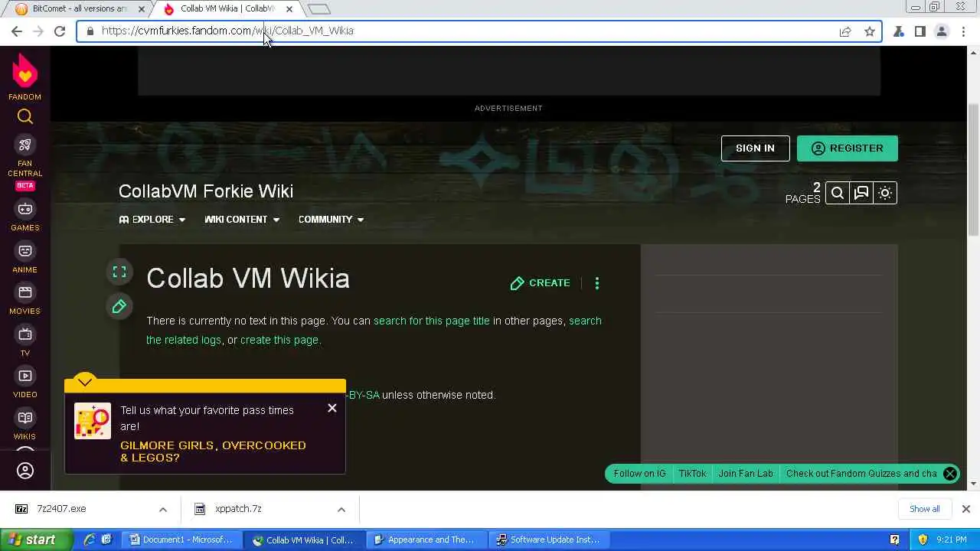
Task: Open options arrow for 7z2407.exe download
Action: (163, 509)
